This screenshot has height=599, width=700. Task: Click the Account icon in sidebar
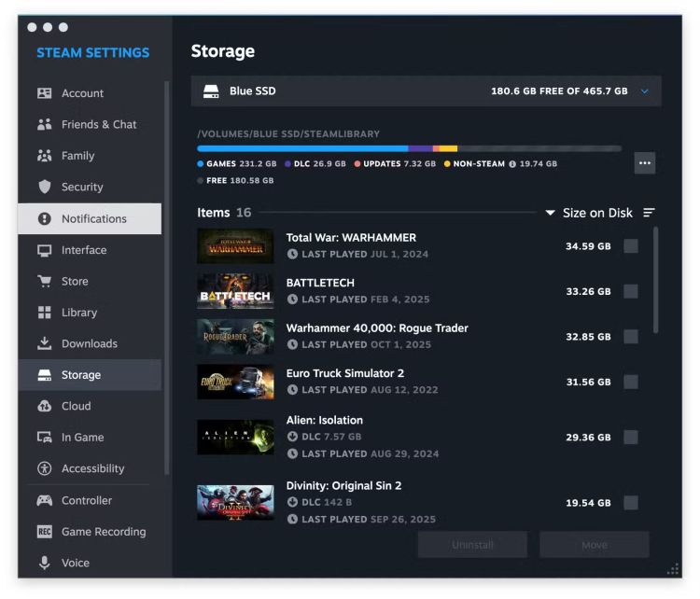tap(44, 93)
